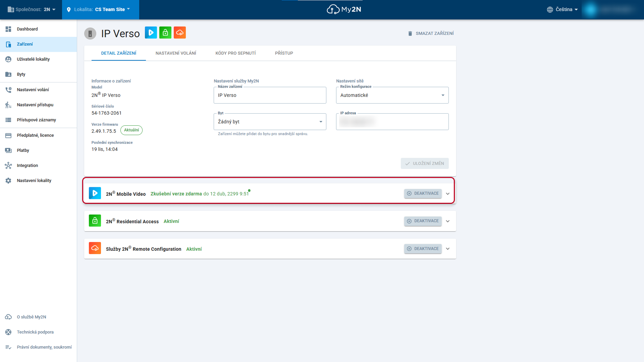Click the Název zařízení input field
The width and height of the screenshot is (644, 362).
[x=270, y=95]
